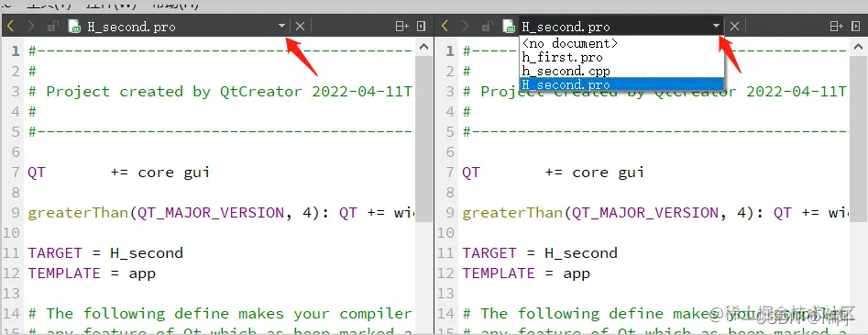Click the remove split icon in right pane
The height and width of the screenshot is (335, 868).
click(856, 26)
